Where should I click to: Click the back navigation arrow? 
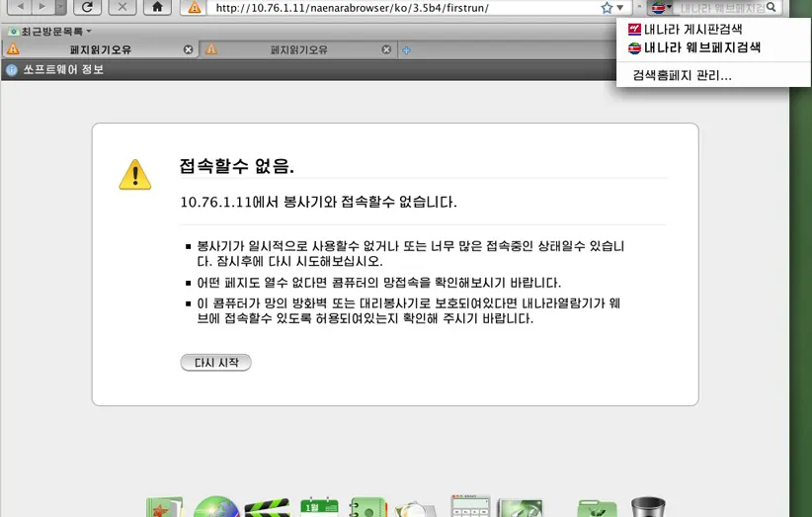pyautogui.click(x=20, y=7)
